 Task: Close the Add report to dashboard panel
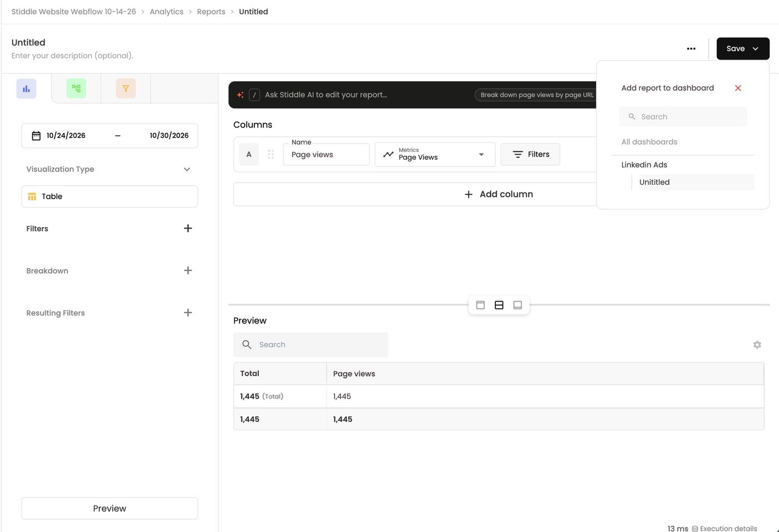[738, 88]
